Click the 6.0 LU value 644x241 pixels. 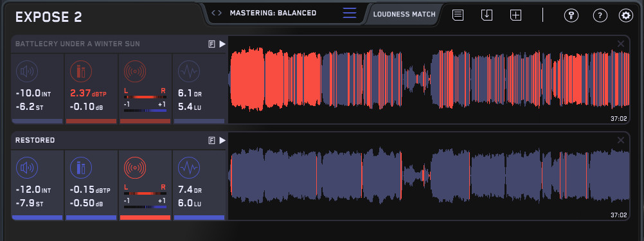[190, 203]
